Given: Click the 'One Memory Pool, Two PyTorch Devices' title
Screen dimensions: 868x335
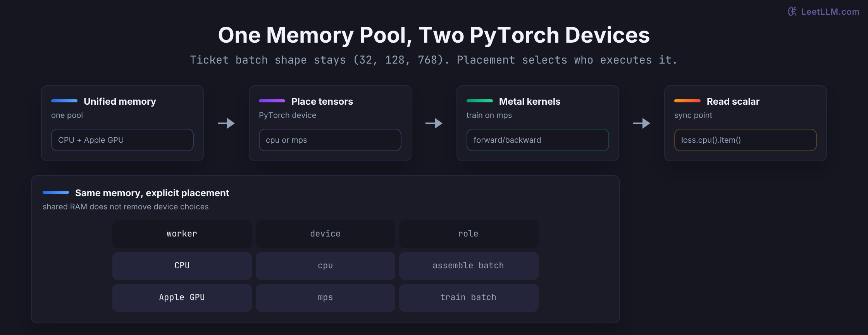Looking at the screenshot, I should click(x=434, y=35).
